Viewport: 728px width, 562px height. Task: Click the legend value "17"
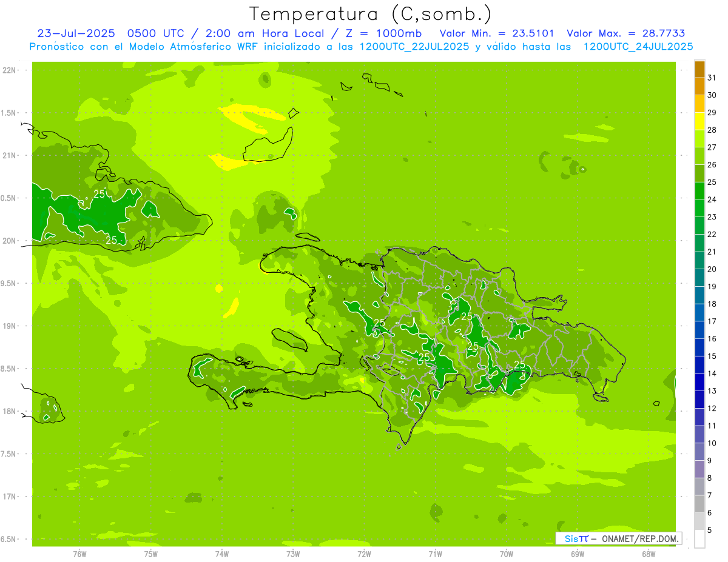pyautogui.click(x=712, y=321)
